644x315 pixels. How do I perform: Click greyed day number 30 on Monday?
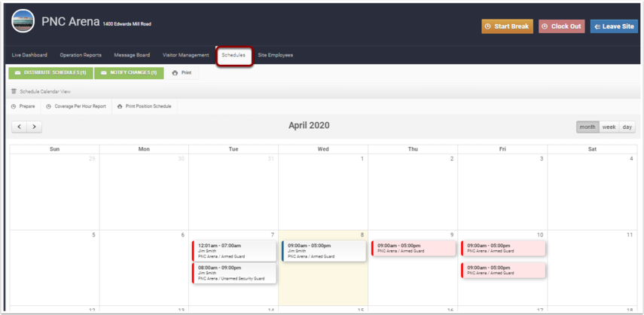[182, 158]
